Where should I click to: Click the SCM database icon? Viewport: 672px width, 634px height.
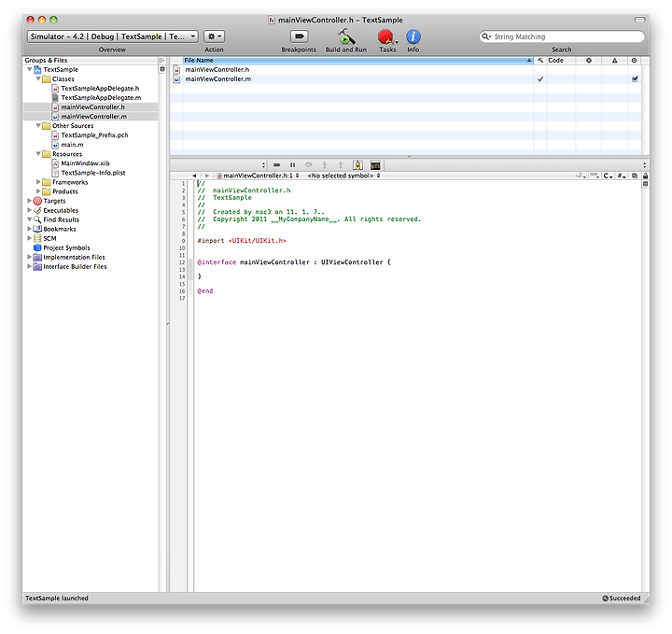click(x=37, y=238)
